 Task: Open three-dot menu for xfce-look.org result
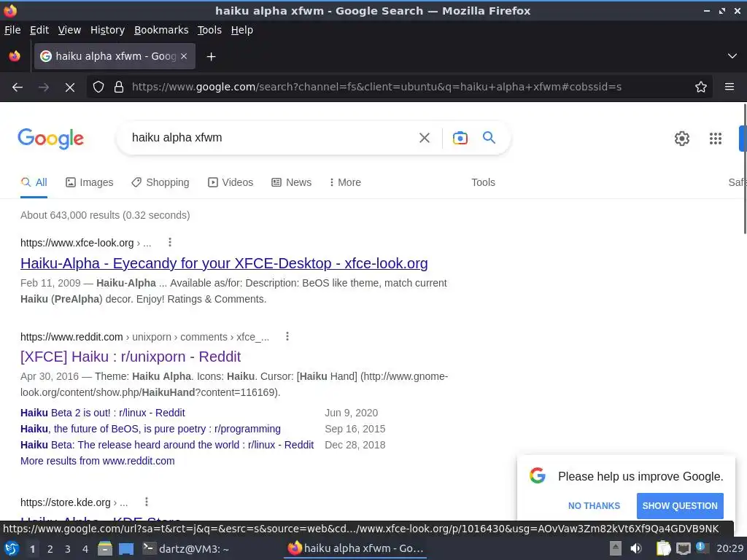[169, 242]
